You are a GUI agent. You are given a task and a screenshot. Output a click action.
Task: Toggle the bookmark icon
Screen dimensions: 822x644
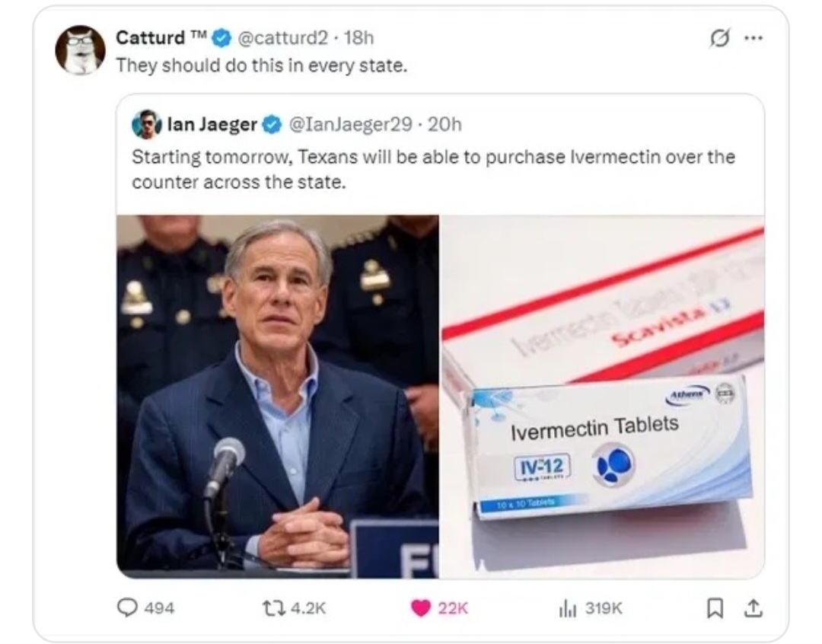[x=715, y=607]
